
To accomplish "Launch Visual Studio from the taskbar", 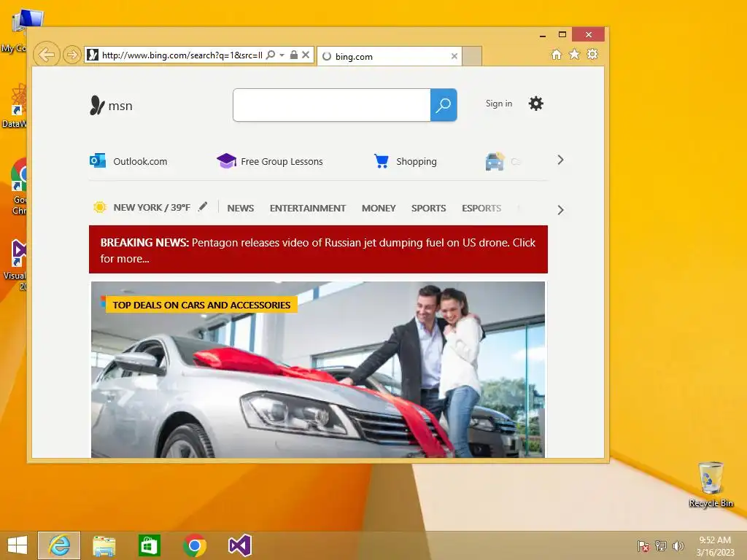I will (x=239, y=545).
